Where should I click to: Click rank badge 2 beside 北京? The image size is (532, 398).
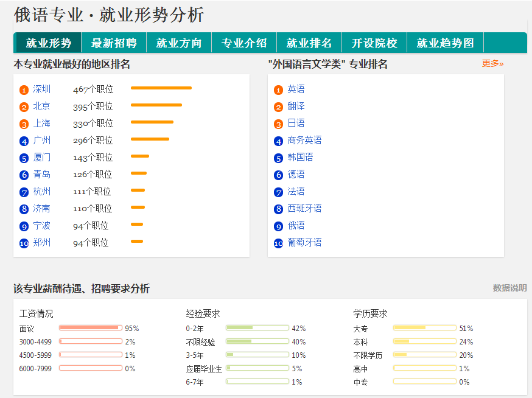pos(24,107)
